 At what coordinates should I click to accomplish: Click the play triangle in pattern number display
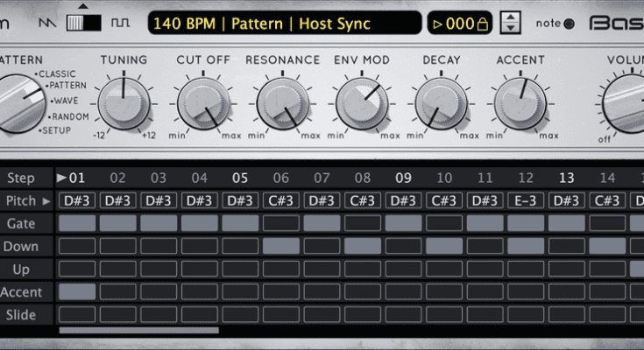click(439, 24)
